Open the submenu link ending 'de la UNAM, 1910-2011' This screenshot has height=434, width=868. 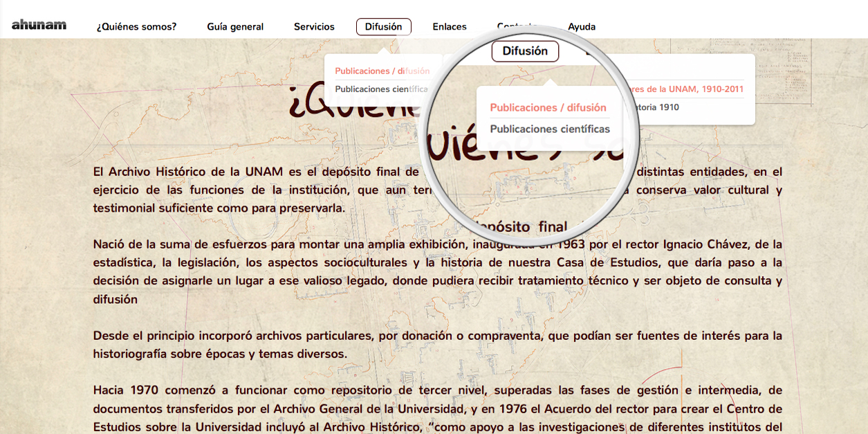[x=685, y=89]
